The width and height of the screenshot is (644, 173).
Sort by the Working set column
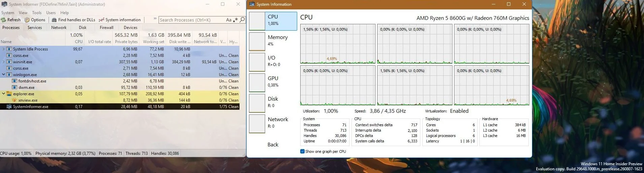[x=153, y=42]
